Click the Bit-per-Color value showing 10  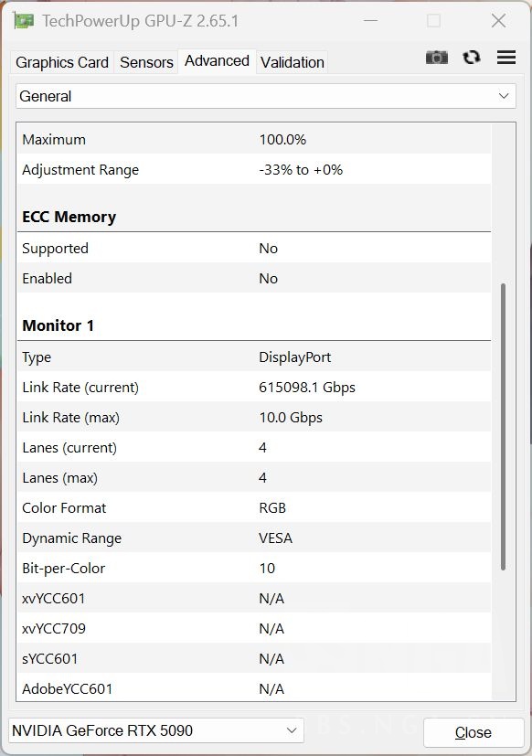click(267, 568)
